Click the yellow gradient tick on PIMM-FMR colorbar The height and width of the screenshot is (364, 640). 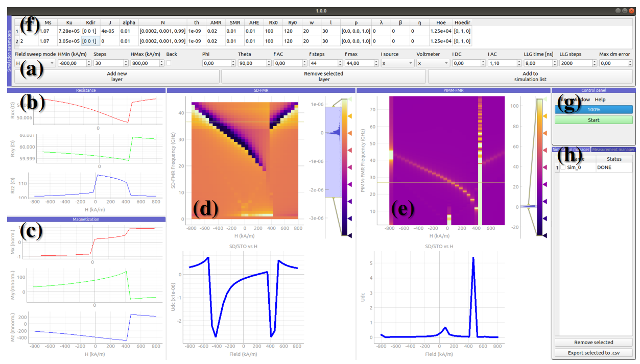(x=544, y=116)
